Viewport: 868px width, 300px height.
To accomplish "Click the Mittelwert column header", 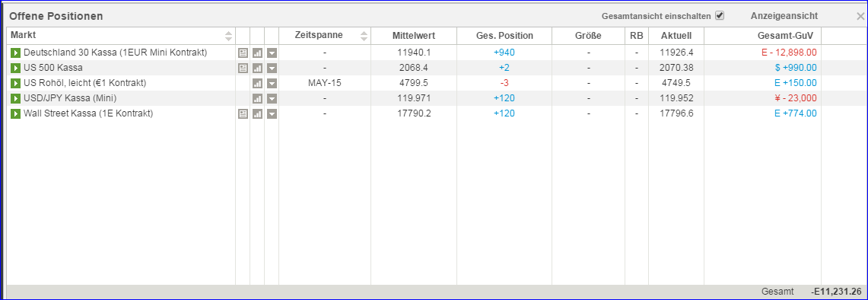I will [x=414, y=36].
